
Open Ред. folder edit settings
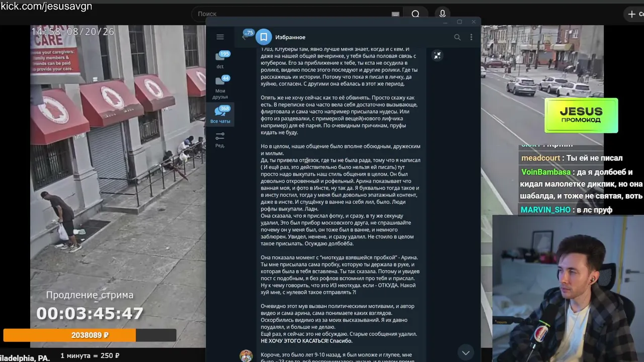pyautogui.click(x=220, y=140)
